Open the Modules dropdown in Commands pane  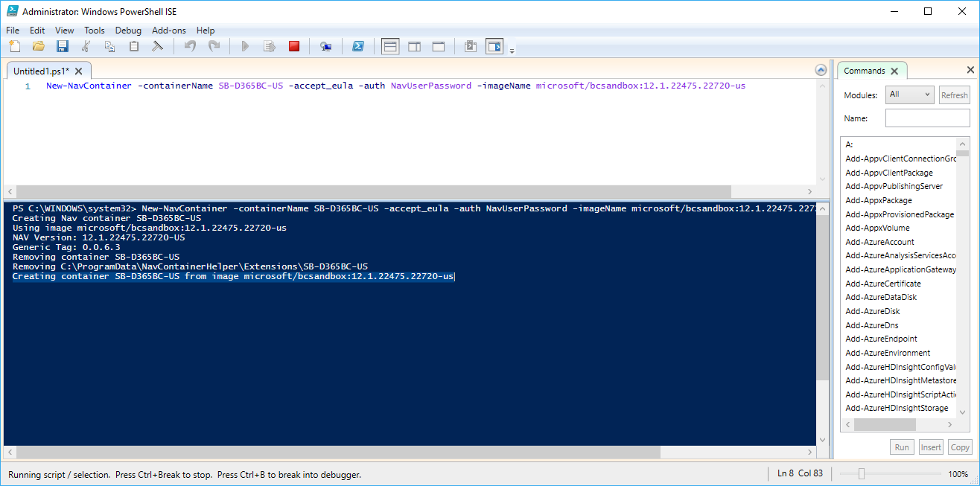click(x=909, y=95)
